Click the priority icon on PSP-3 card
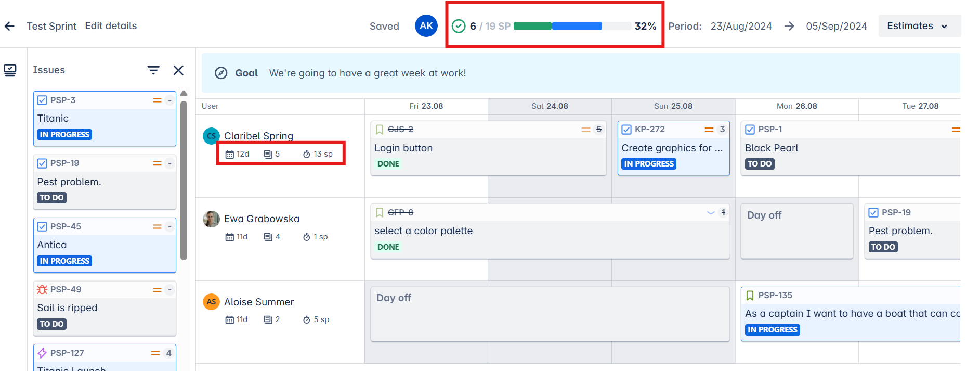 157,100
